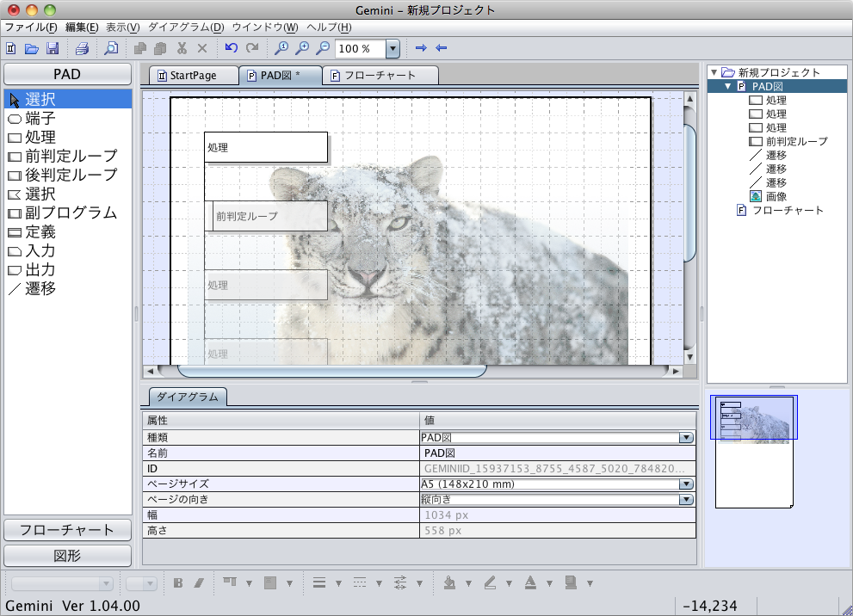This screenshot has width=853, height=616.
Task: Open print preview from the toolbar
Action: [x=111, y=48]
